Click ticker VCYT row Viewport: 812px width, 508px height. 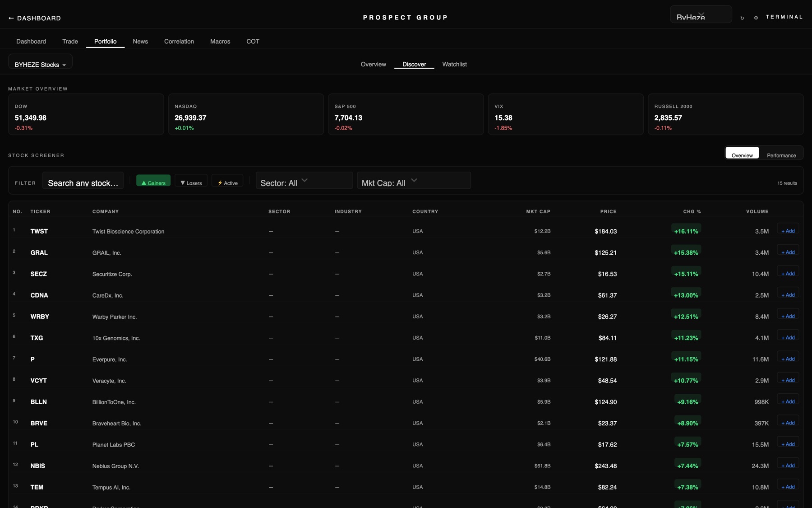click(x=38, y=381)
